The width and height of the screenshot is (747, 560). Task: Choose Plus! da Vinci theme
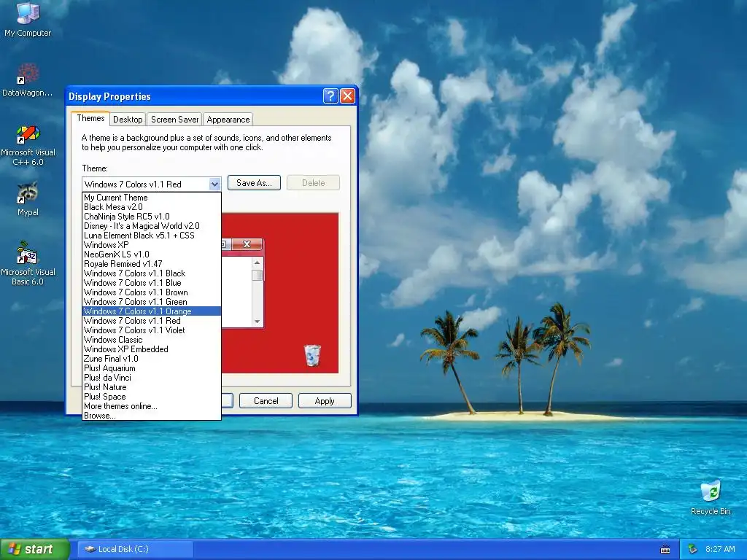pos(152,378)
